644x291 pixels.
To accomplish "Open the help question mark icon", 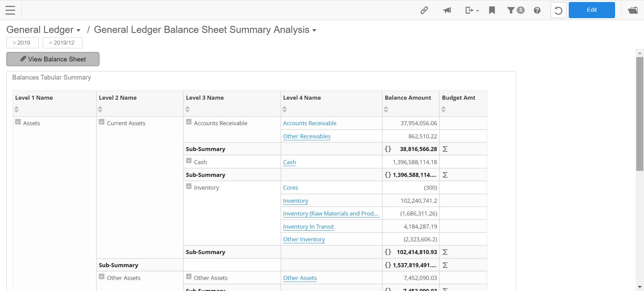I will point(537,10).
